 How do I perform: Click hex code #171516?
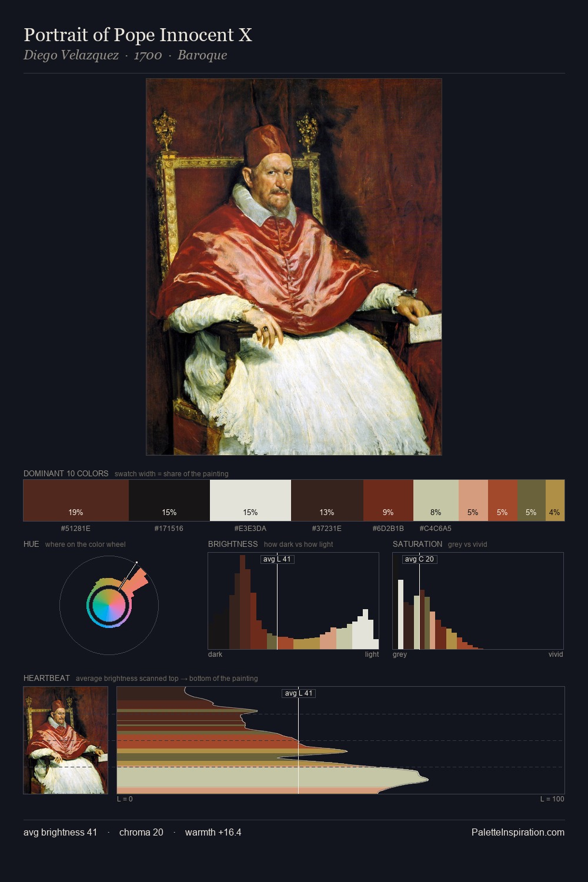point(169,529)
